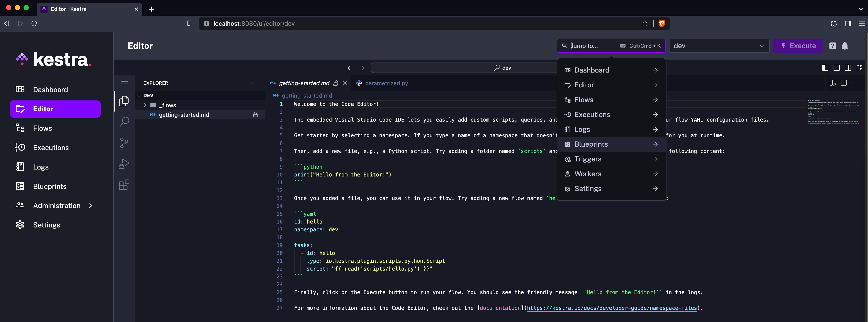This screenshot has height=322, width=868.
Task: Reload the page with the browser refresh icon
Action: pyautogui.click(x=34, y=24)
